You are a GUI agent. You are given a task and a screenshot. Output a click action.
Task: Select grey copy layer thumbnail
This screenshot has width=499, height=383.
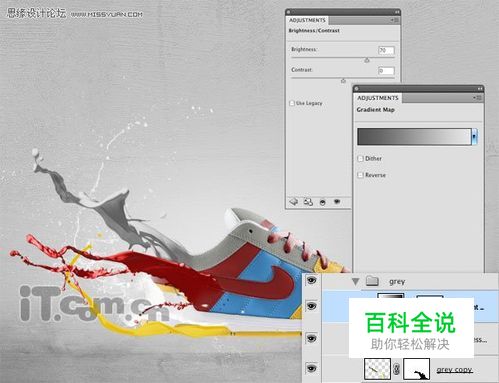(x=377, y=369)
